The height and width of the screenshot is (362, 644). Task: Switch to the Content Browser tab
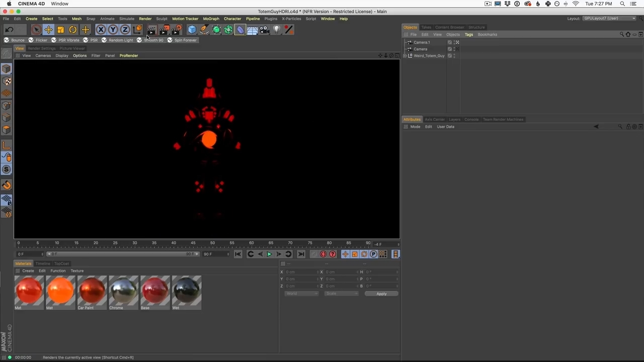point(449,27)
